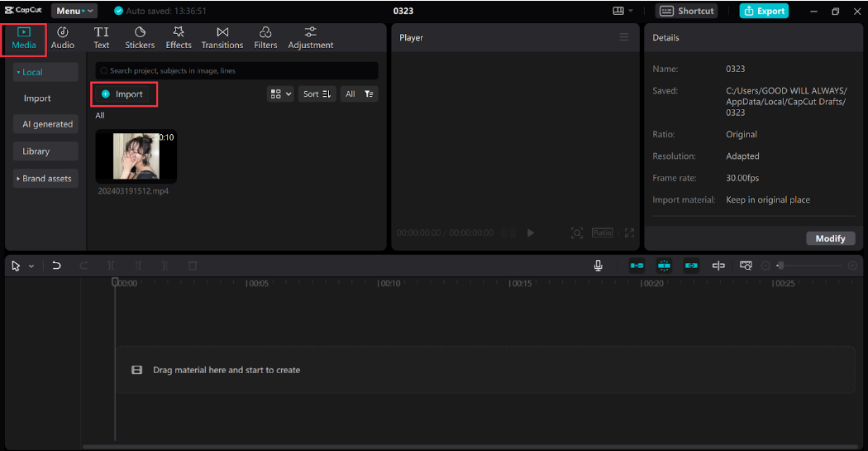The height and width of the screenshot is (451, 868).
Task: Open the Shortcut keyboard panel
Action: coord(686,11)
